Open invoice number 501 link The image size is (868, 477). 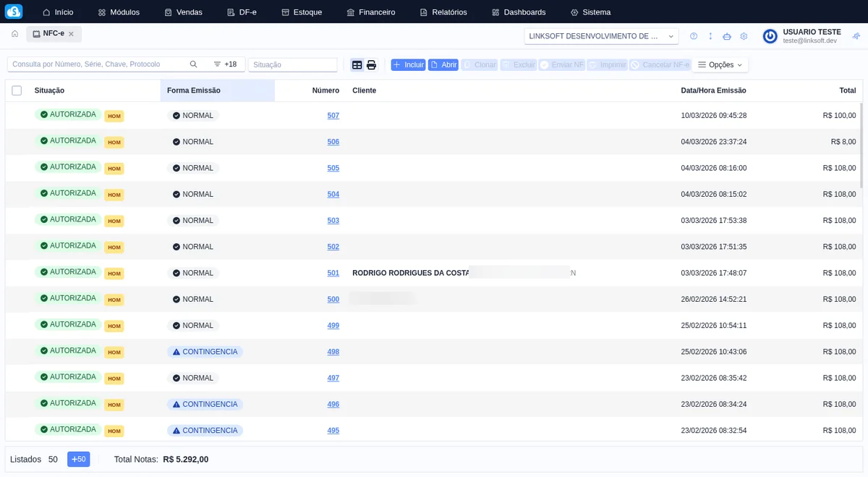click(333, 273)
